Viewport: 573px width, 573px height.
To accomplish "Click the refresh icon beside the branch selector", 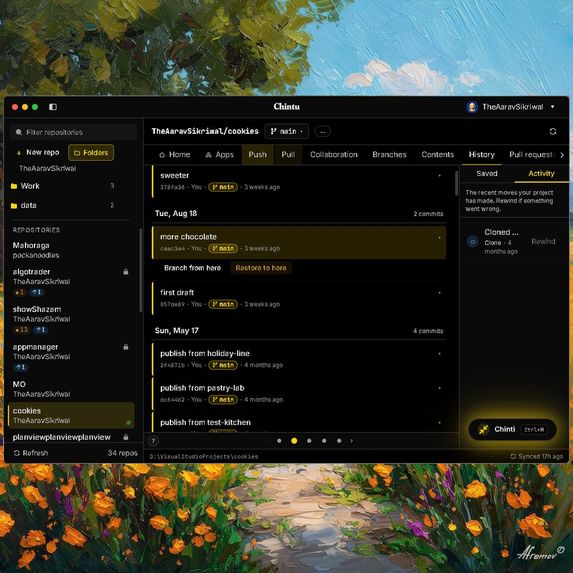I will (553, 131).
